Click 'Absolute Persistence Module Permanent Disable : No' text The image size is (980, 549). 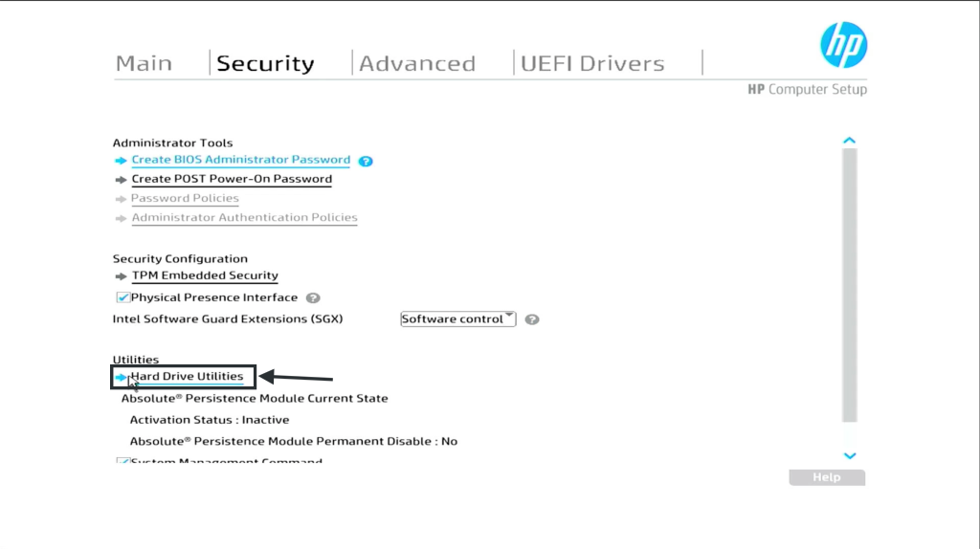(x=294, y=441)
